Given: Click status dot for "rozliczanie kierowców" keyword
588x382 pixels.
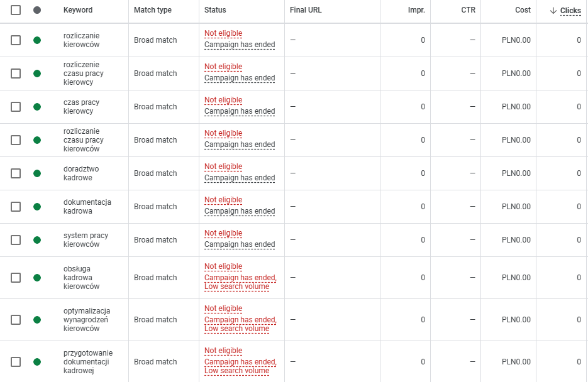Looking at the screenshot, I should 37,40.
